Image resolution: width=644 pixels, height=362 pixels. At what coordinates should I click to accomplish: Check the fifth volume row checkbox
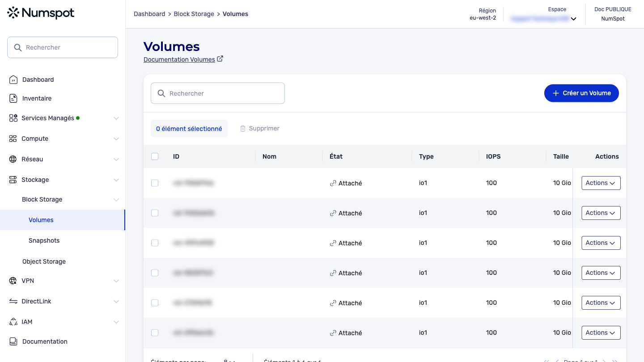pos(155,303)
